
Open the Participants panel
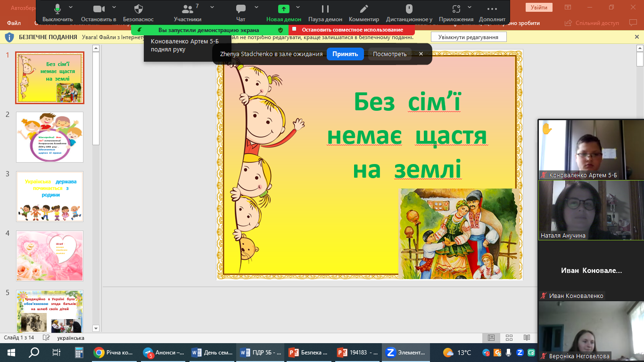point(188,13)
